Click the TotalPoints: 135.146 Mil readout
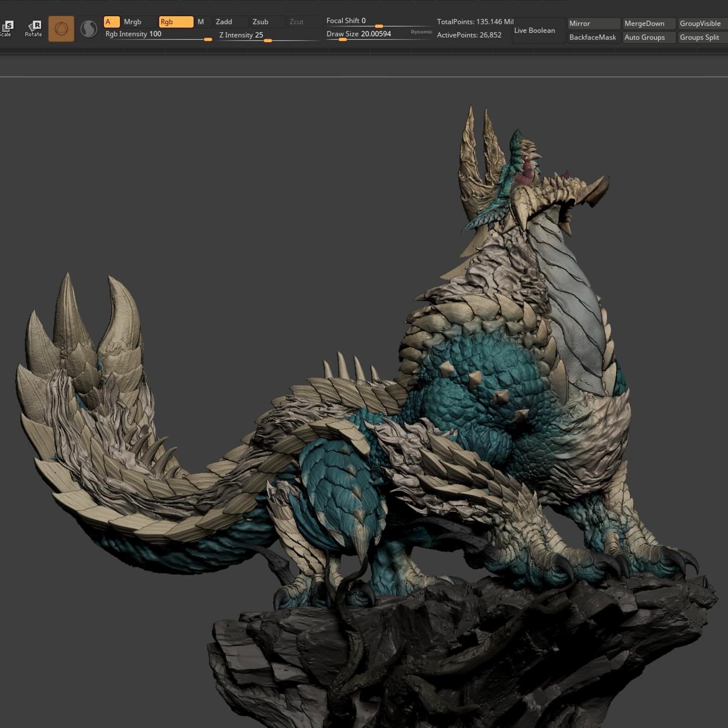 pos(475,22)
